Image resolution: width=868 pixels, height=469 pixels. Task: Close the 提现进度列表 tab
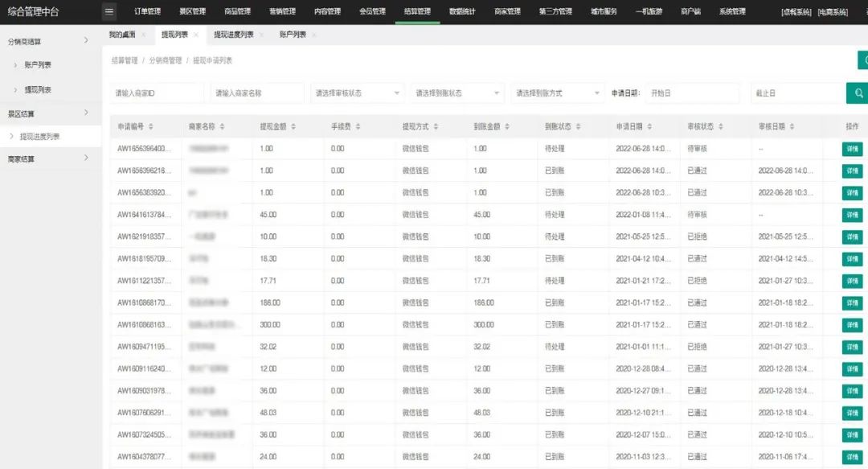click(x=263, y=35)
